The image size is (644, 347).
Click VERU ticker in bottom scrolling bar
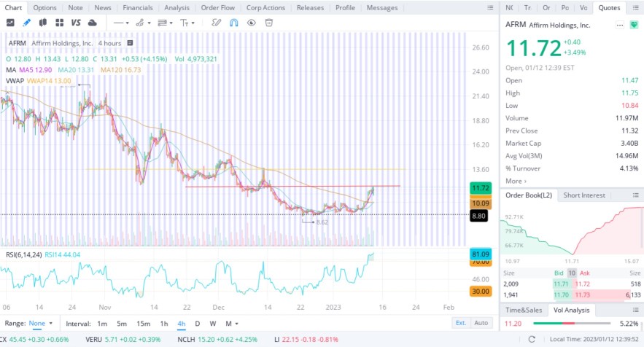tap(123, 340)
